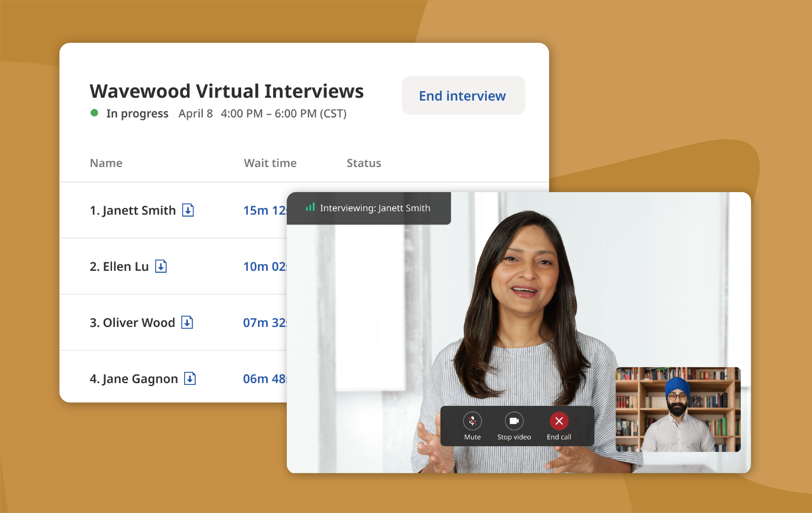Click the Wavewood Virtual Interviews title
Image resolution: width=812 pixels, height=513 pixels.
coord(227,91)
